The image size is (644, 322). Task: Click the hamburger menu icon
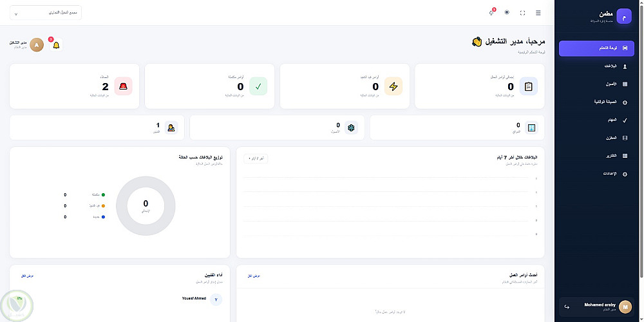point(538,13)
